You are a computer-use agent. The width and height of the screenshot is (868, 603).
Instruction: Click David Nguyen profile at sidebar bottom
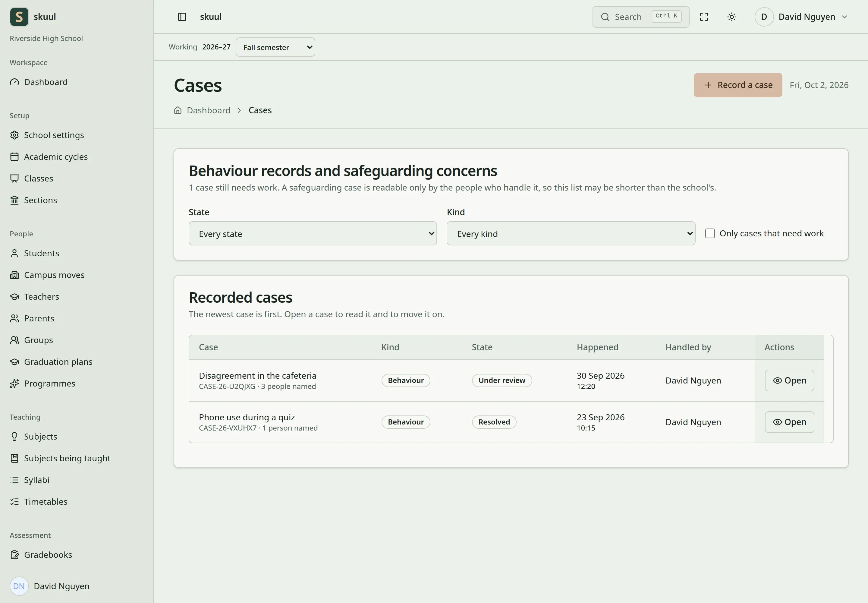coord(50,586)
